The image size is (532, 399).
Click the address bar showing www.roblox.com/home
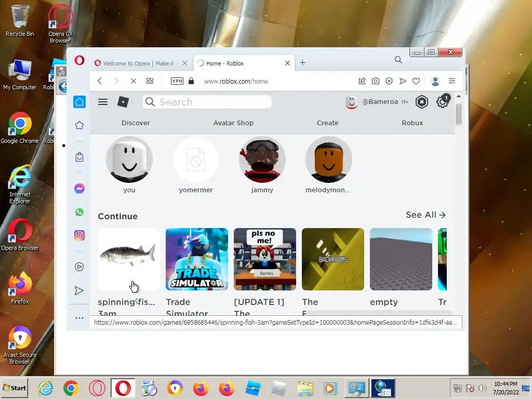[x=236, y=82]
